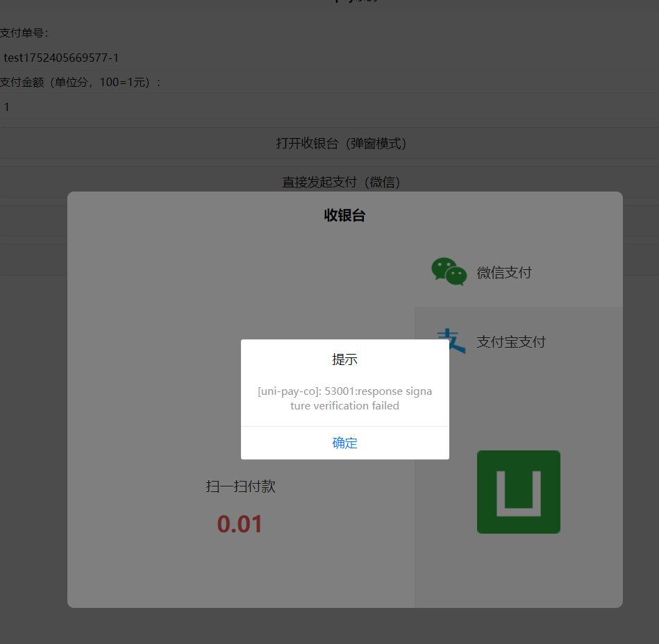Click the 支付单号 label
The width and height of the screenshot is (659, 644).
pyautogui.click(x=24, y=33)
